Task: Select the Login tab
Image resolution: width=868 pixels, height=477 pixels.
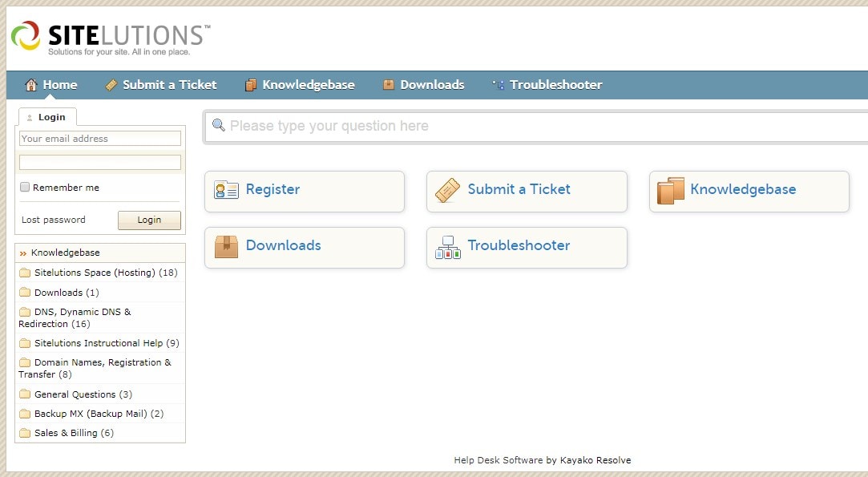Action: 47,117
